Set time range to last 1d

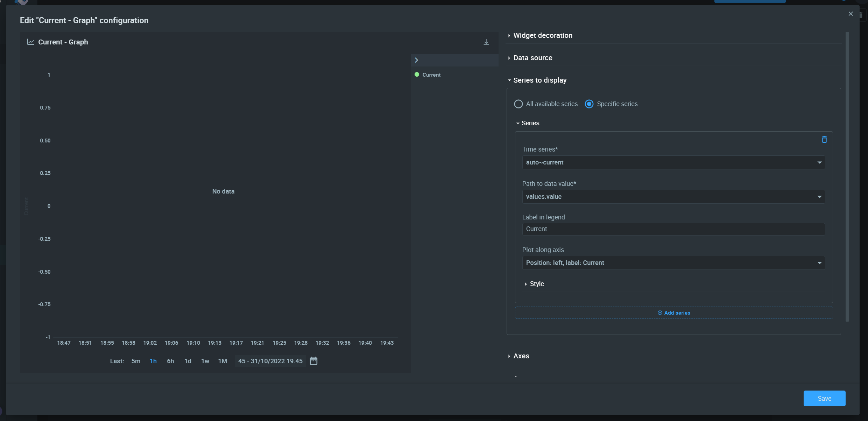point(188,361)
